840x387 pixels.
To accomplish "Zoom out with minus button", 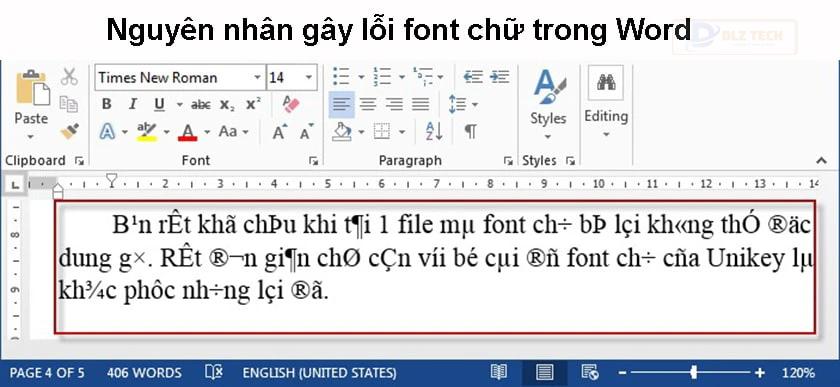I will click(622, 373).
